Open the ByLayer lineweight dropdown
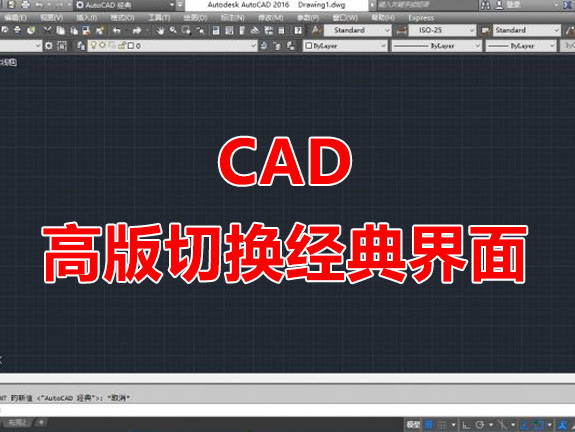The image size is (575, 432). (x=521, y=46)
